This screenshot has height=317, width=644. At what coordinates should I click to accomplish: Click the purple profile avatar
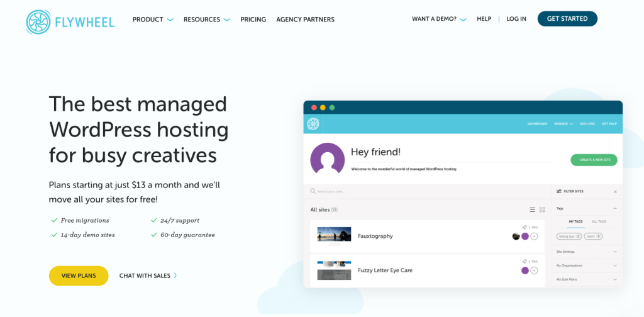[x=327, y=158]
